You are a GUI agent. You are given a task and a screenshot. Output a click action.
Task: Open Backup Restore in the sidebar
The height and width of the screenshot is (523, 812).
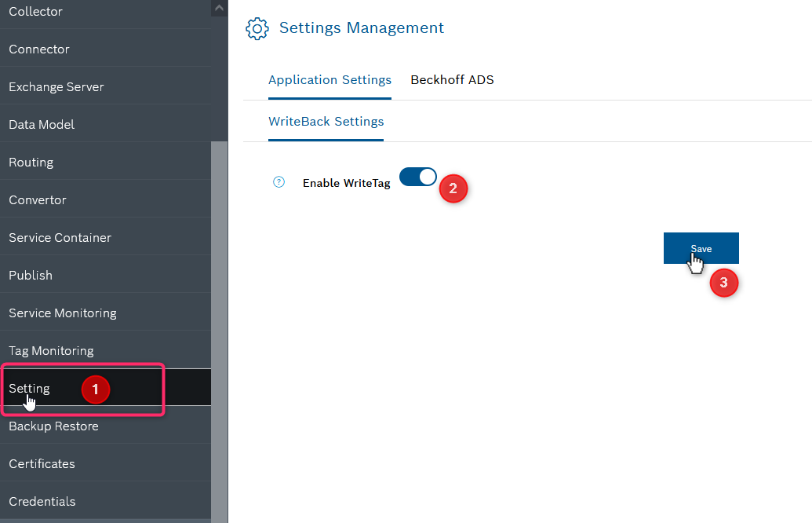click(53, 426)
